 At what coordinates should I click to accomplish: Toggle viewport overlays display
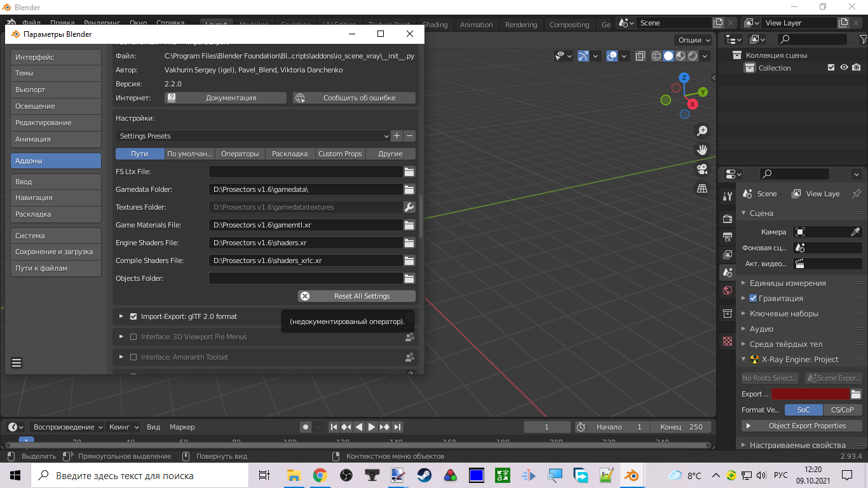click(x=612, y=56)
